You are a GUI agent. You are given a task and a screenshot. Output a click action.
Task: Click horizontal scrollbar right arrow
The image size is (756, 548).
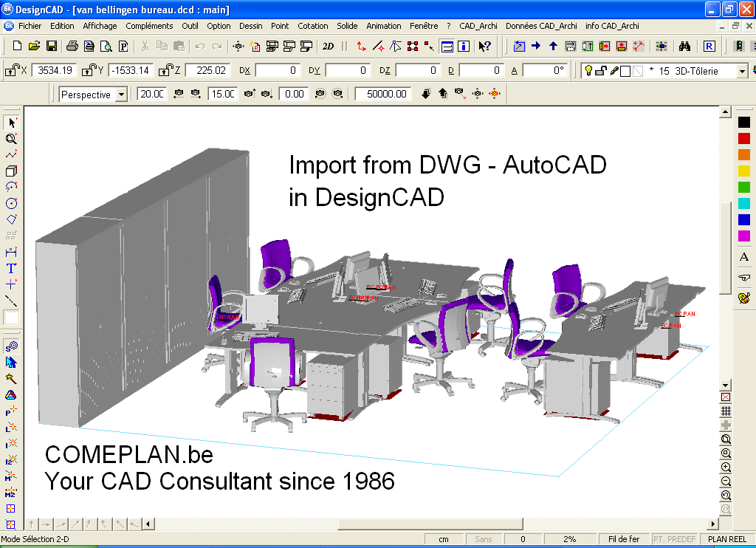coord(713,524)
